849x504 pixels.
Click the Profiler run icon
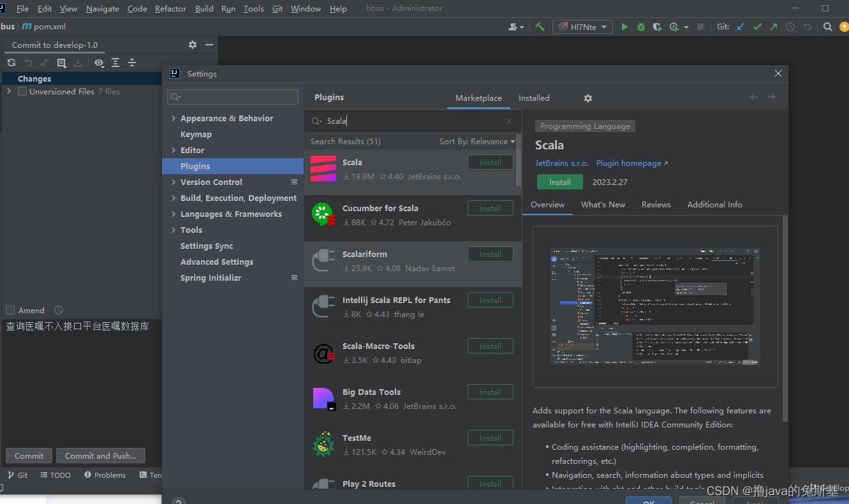[674, 27]
